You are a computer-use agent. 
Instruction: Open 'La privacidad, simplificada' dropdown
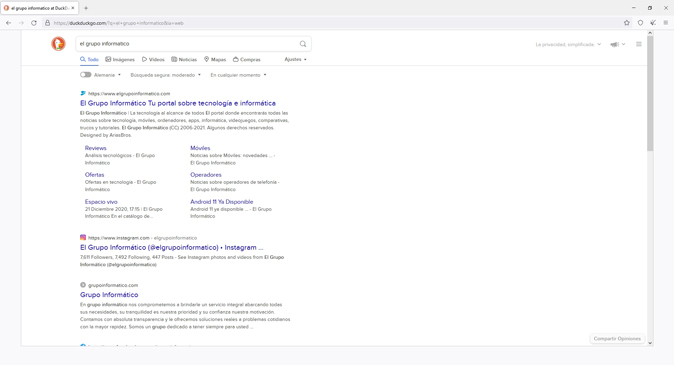pos(568,44)
